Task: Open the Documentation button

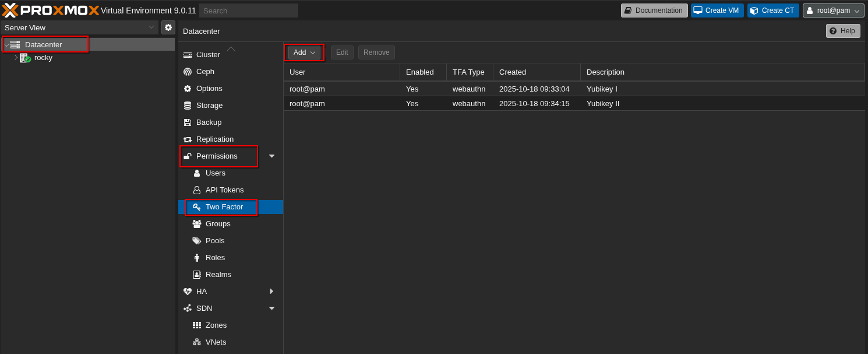Action: pyautogui.click(x=654, y=10)
